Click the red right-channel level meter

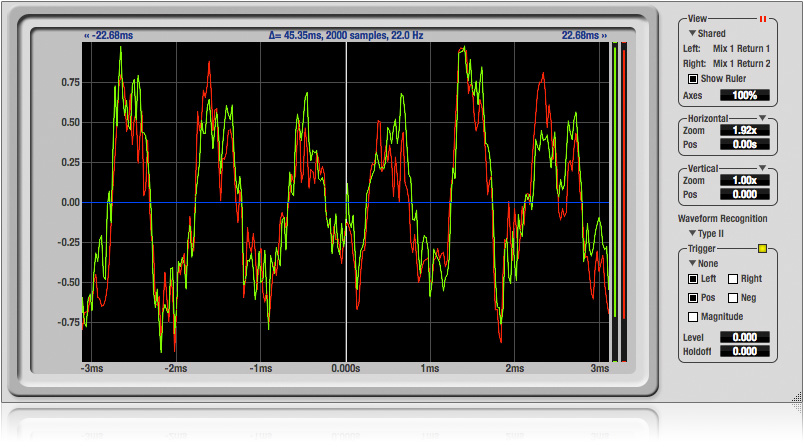pos(624,202)
